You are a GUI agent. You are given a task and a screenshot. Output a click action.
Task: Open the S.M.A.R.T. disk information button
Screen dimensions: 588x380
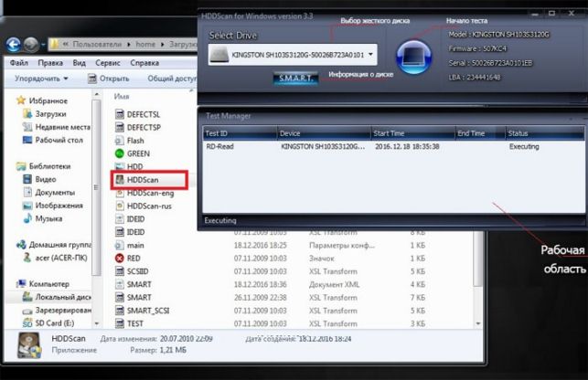296,78
